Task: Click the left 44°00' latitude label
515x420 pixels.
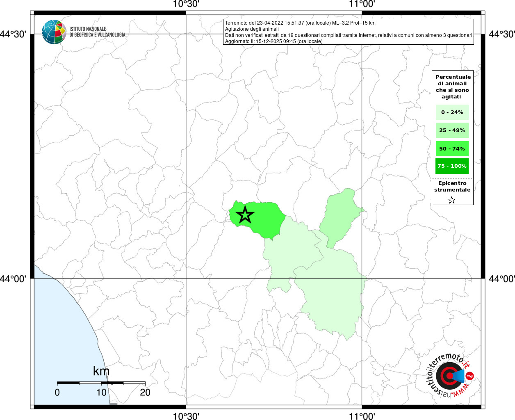Action: [13, 279]
